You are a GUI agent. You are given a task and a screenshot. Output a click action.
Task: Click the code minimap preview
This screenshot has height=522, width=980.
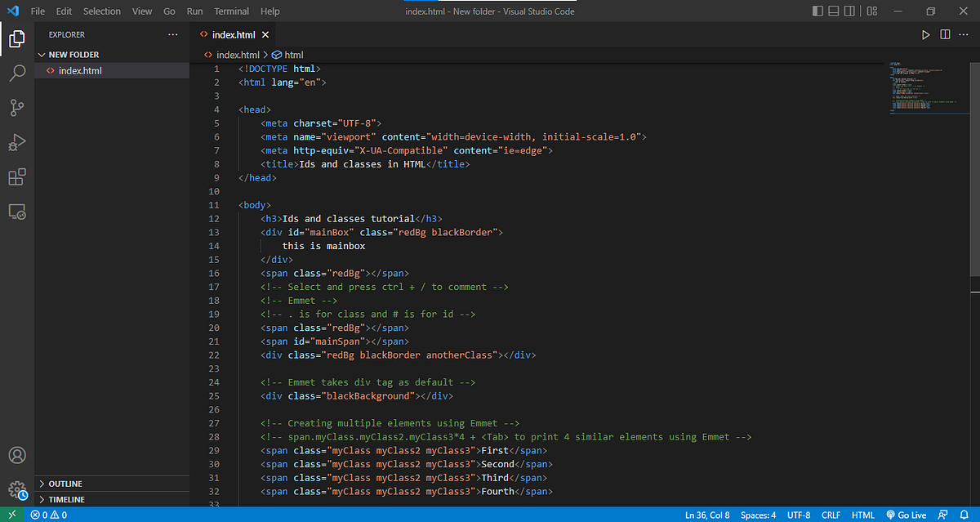click(x=929, y=86)
